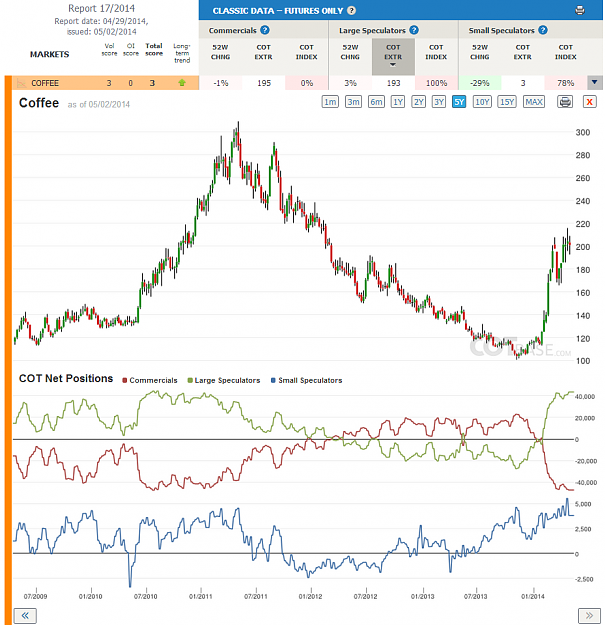The image size is (605, 625).
Task: Toggle Commercials series in the legend
Action: coord(150,380)
